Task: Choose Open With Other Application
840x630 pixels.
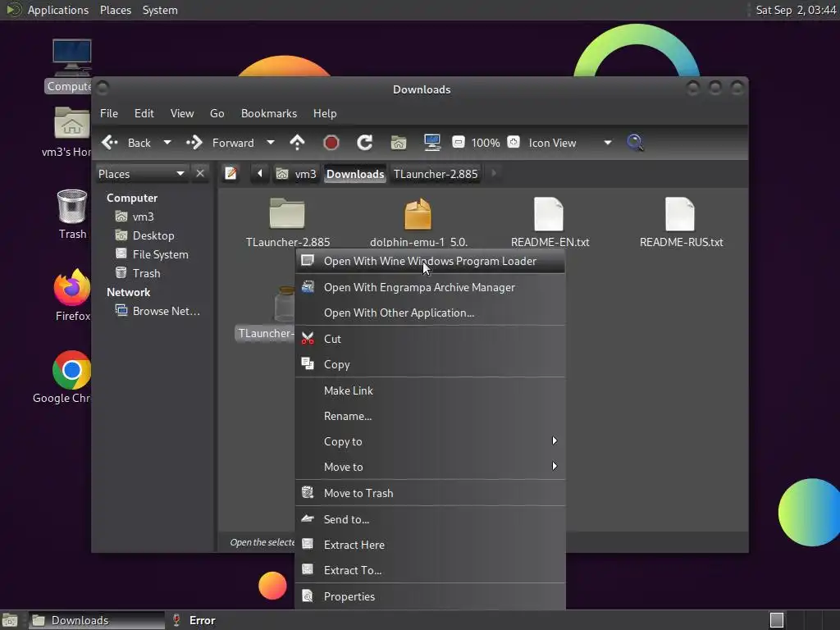Action: pyautogui.click(x=430, y=313)
